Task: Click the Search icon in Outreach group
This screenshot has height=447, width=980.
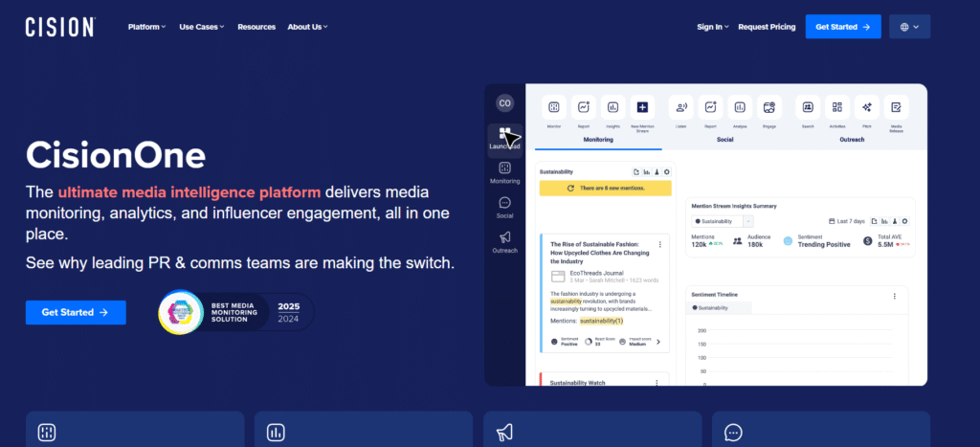Action: point(808,108)
